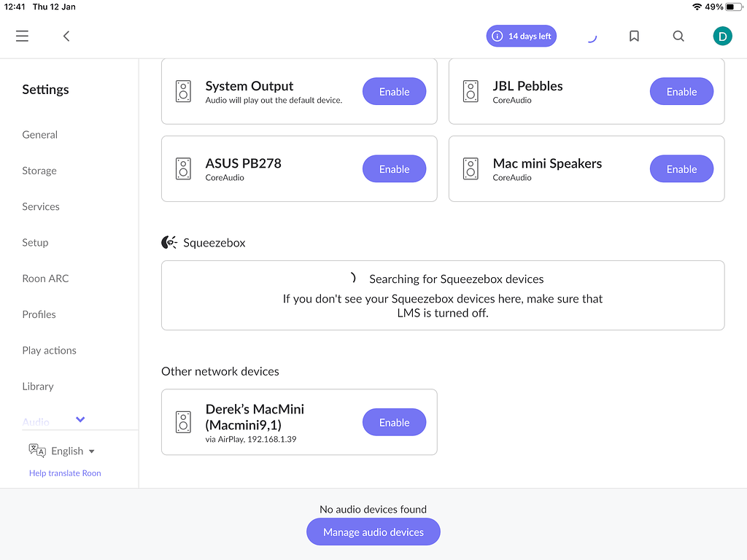Expand the settings list with the chevron

click(80, 419)
